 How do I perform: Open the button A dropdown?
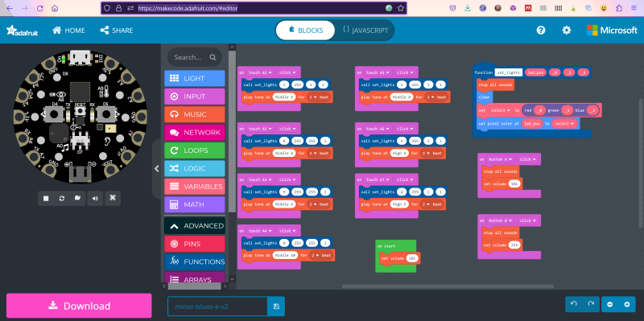(501, 159)
